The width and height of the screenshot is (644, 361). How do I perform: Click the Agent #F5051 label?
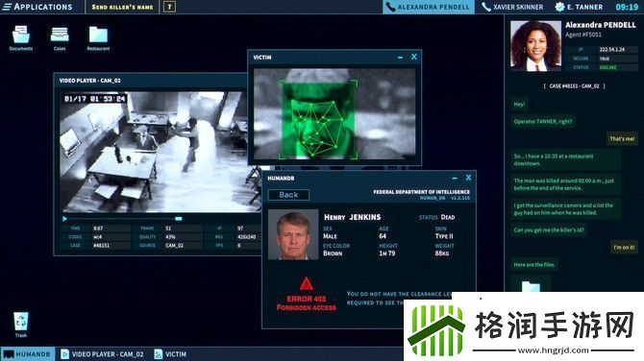point(583,35)
